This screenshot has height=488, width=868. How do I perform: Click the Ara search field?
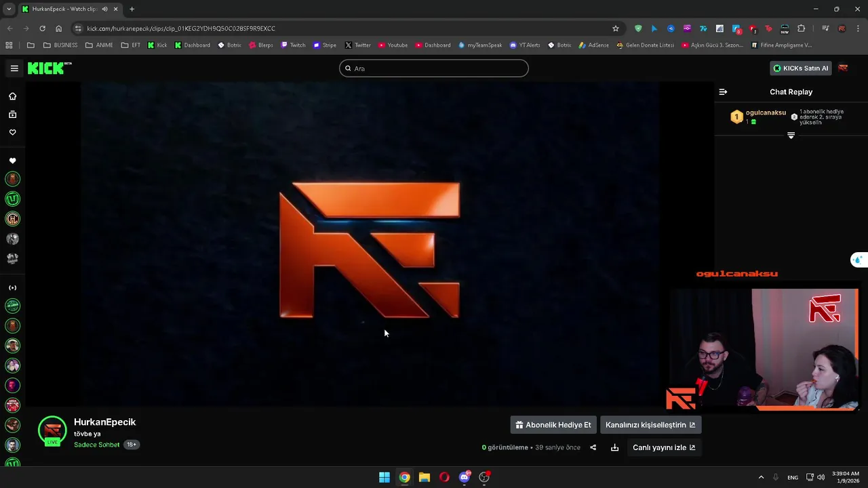(434, 68)
